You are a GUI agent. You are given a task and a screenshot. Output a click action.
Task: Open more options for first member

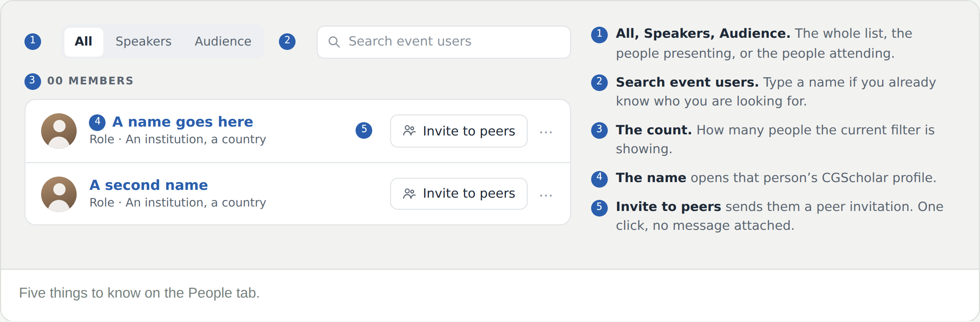coord(546,132)
